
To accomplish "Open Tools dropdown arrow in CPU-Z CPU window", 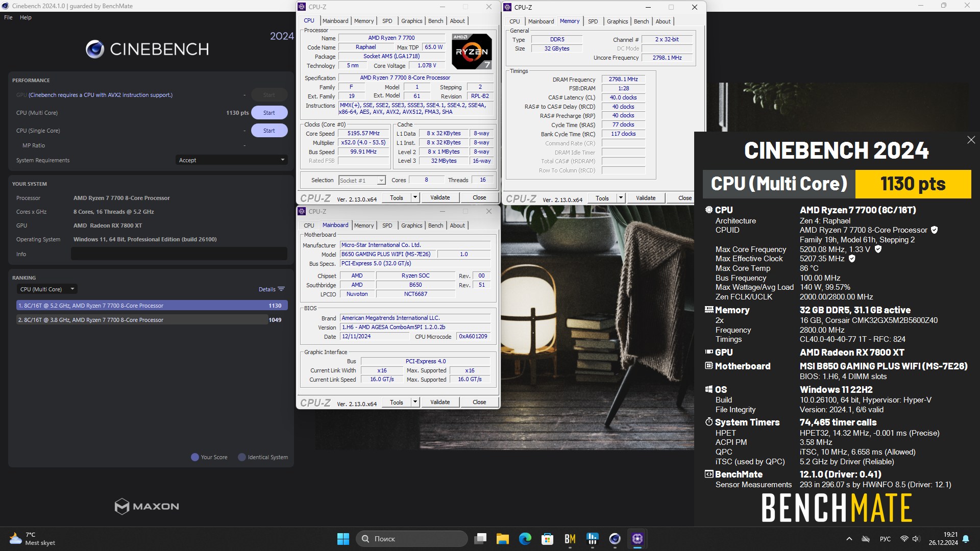I will [415, 197].
